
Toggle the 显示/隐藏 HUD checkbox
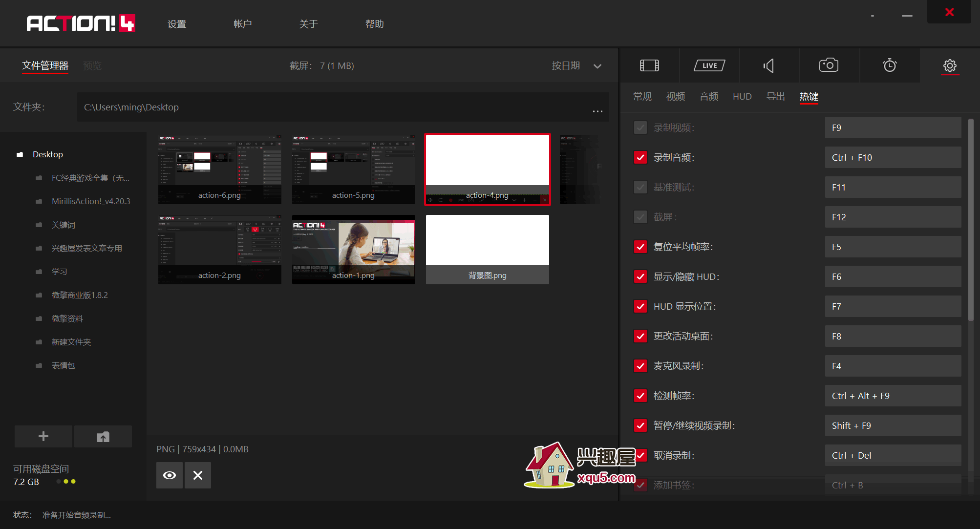point(640,276)
